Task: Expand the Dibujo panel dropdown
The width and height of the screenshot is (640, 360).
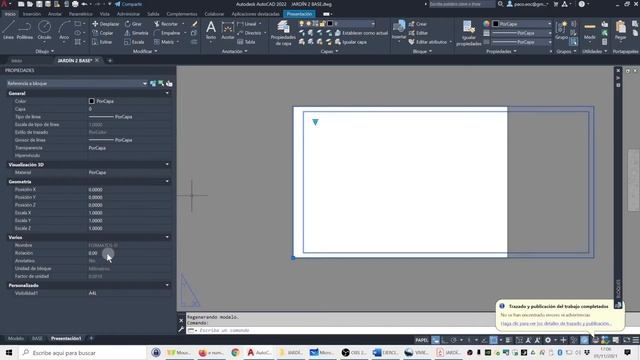Action: [x=44, y=51]
